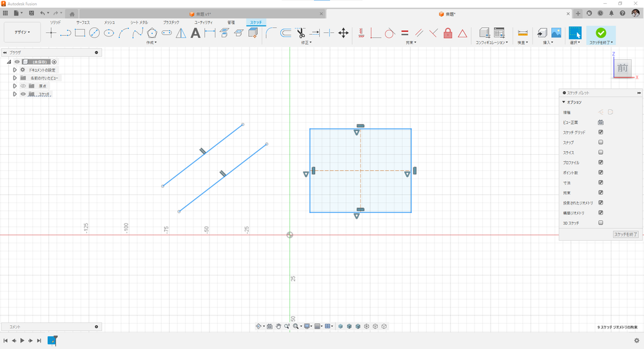Open the Configuration dropdown menu

point(492,43)
